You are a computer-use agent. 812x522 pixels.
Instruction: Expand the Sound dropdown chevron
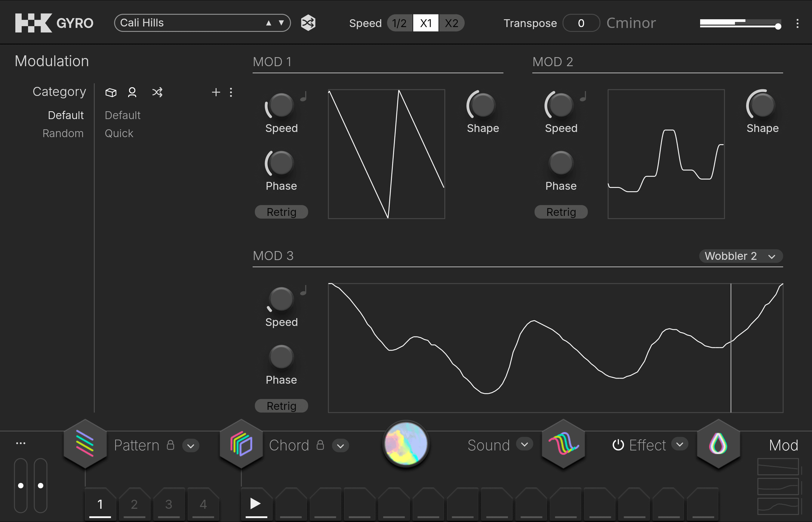524,444
